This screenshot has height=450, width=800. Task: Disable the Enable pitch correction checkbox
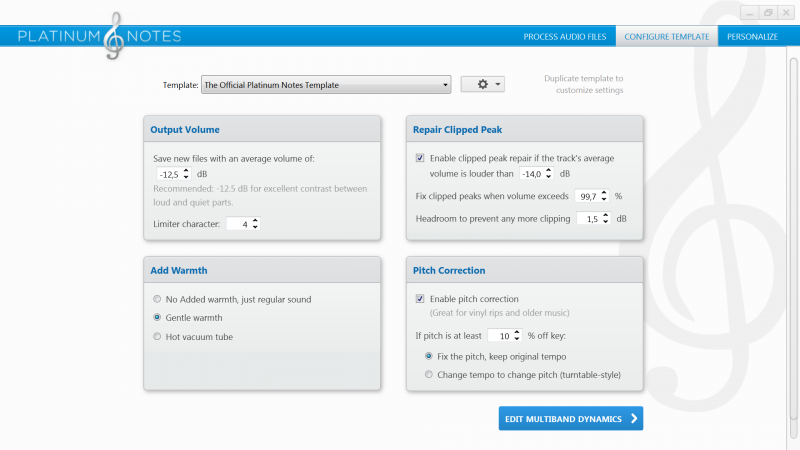[420, 299]
